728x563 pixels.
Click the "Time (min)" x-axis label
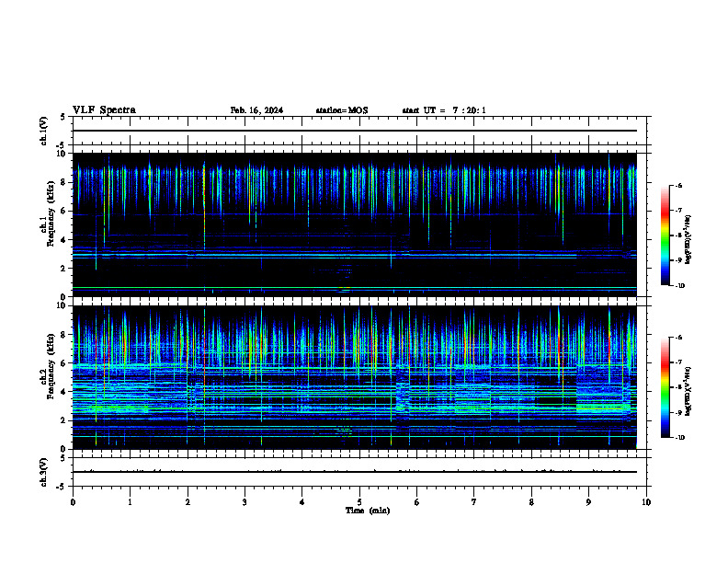tap(368, 511)
